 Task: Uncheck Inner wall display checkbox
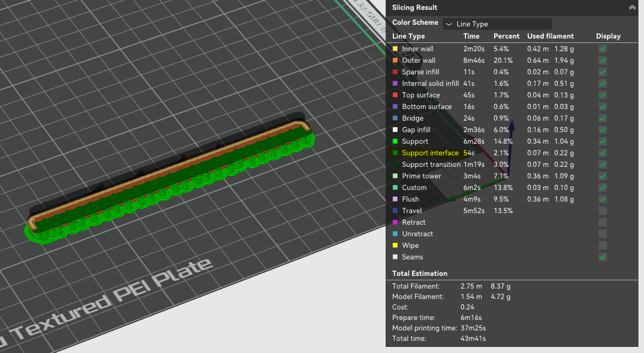tap(603, 49)
